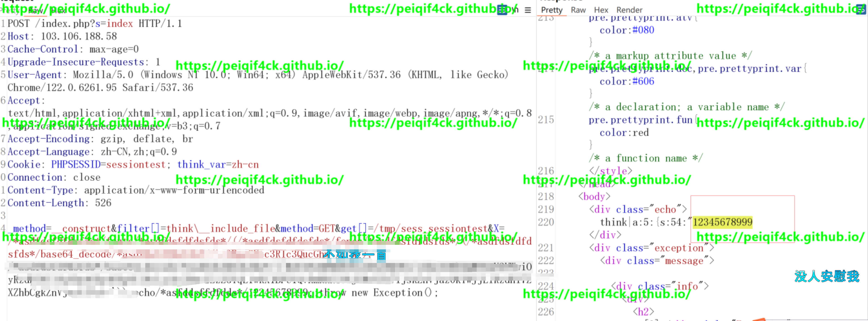Click '_method=__construct&filter[]' request body line
The height and width of the screenshot is (321, 868).
coord(256,229)
